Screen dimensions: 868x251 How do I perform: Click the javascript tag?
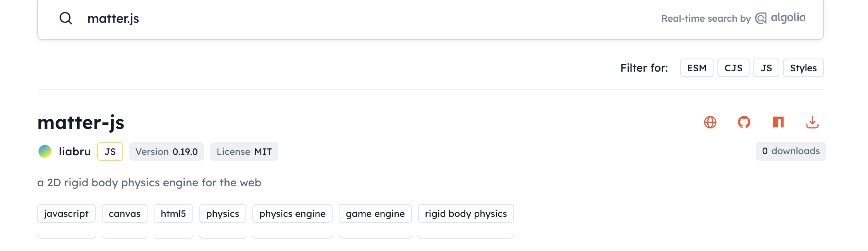point(66,213)
